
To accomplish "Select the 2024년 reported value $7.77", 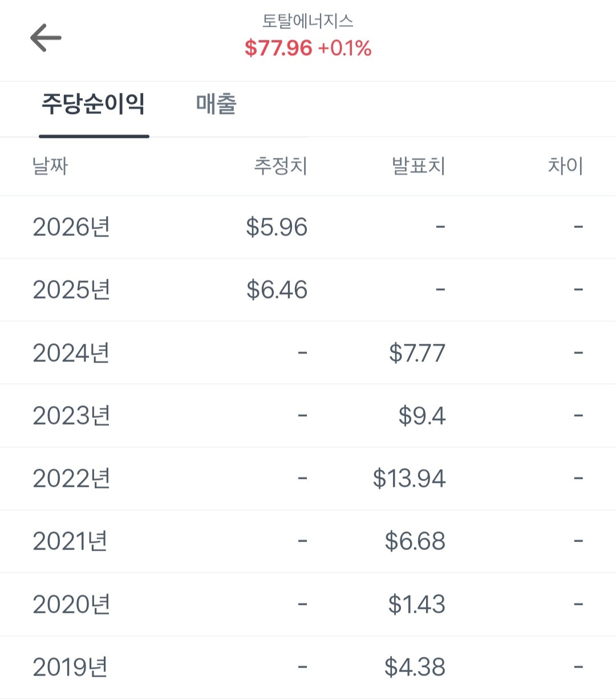I will (x=417, y=353).
